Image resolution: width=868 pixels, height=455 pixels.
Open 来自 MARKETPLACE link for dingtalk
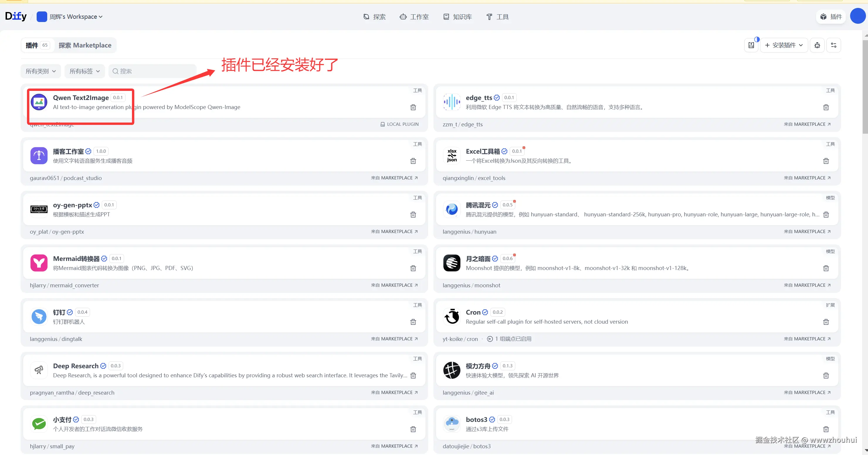click(394, 339)
